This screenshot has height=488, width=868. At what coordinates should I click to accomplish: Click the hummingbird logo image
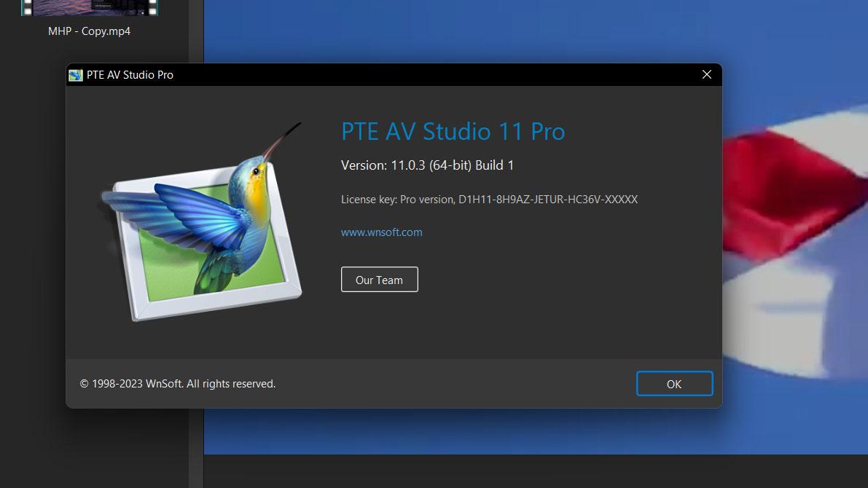pyautogui.click(x=202, y=222)
